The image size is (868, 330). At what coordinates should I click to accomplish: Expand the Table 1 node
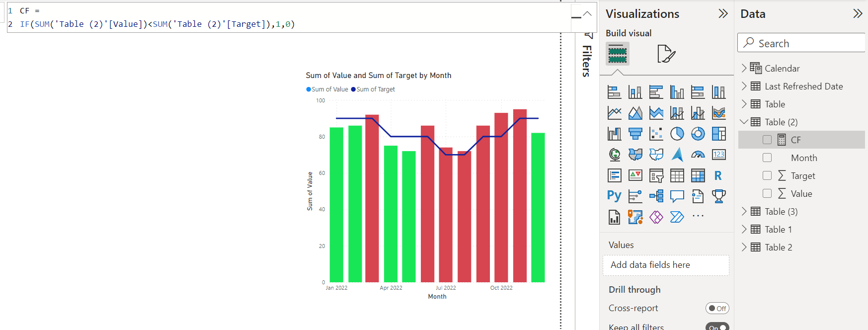click(744, 229)
